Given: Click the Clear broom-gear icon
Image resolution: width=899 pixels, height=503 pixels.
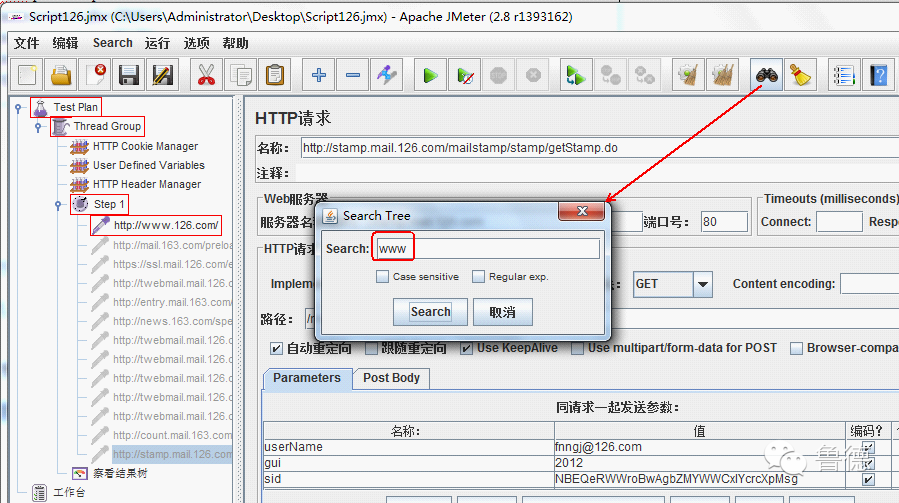Looking at the screenshot, I should pos(688,75).
